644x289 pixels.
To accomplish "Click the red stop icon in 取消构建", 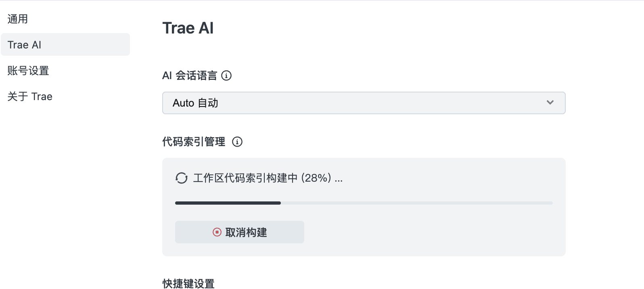I will coord(217,232).
